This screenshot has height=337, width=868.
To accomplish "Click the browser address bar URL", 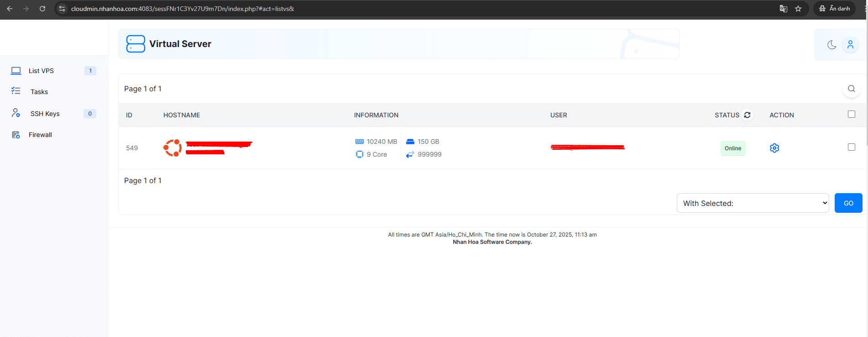I will pos(183,9).
